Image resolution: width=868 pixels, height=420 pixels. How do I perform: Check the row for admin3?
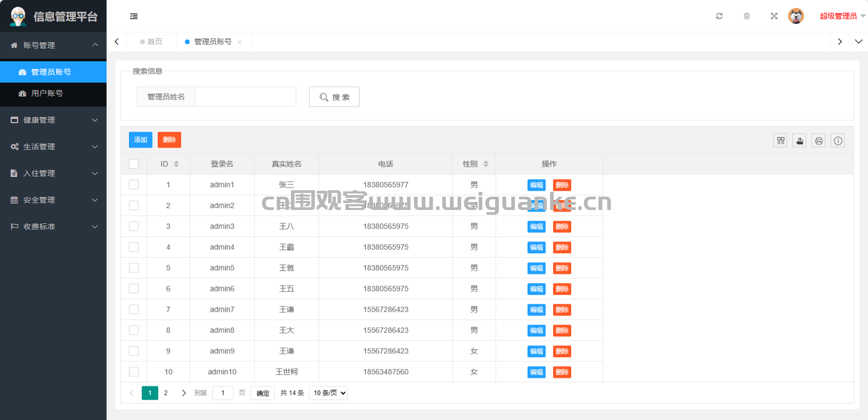click(134, 227)
